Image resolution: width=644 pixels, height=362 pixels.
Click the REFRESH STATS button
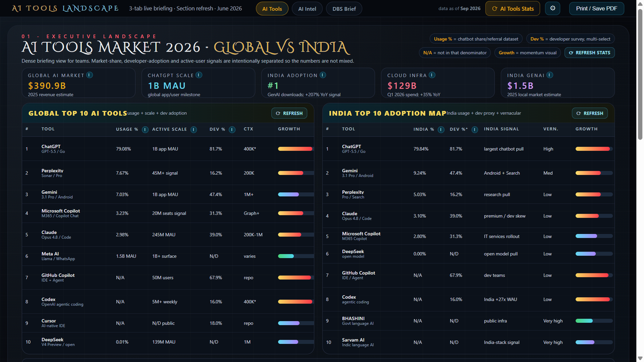(590, 53)
